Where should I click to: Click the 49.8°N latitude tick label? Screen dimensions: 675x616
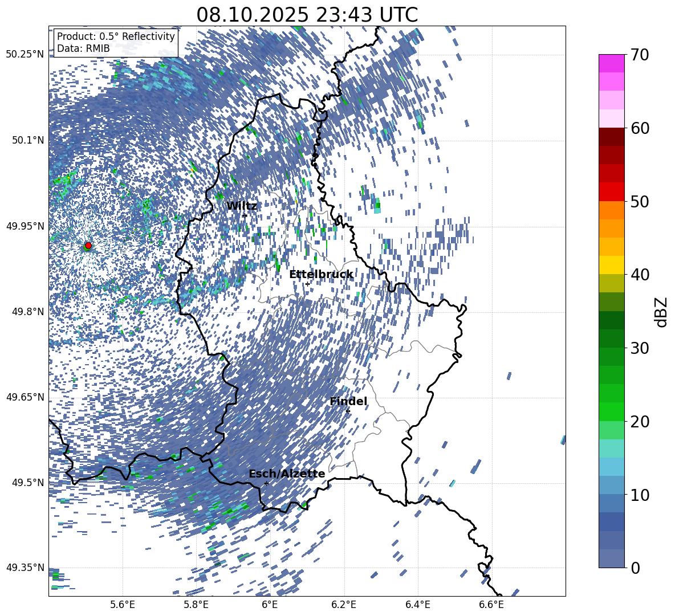coord(28,311)
